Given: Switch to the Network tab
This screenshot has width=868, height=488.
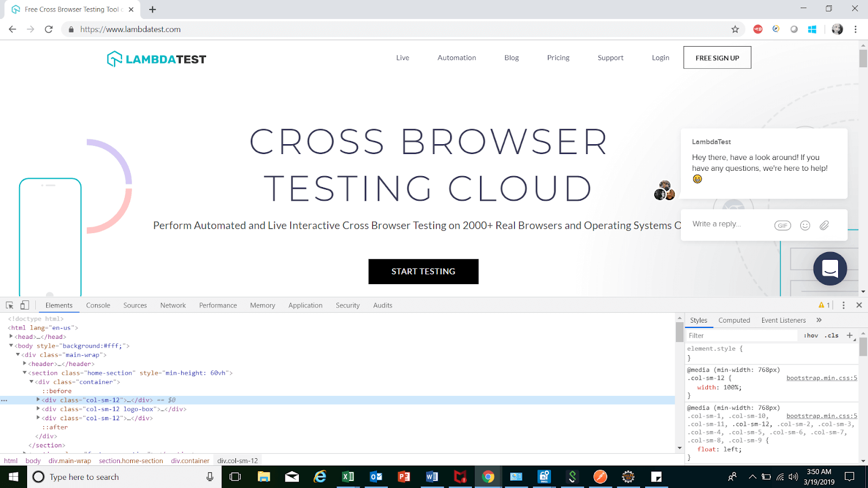Looking at the screenshot, I should point(173,305).
